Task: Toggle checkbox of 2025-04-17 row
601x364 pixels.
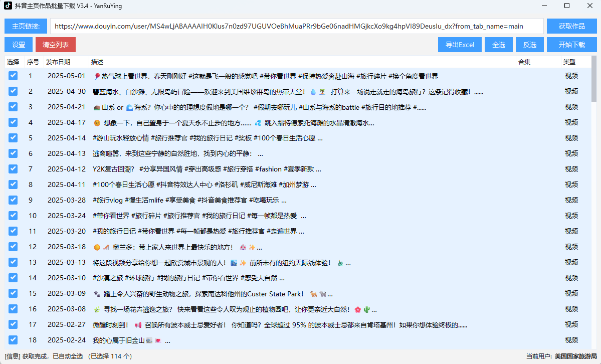Action: [13, 122]
